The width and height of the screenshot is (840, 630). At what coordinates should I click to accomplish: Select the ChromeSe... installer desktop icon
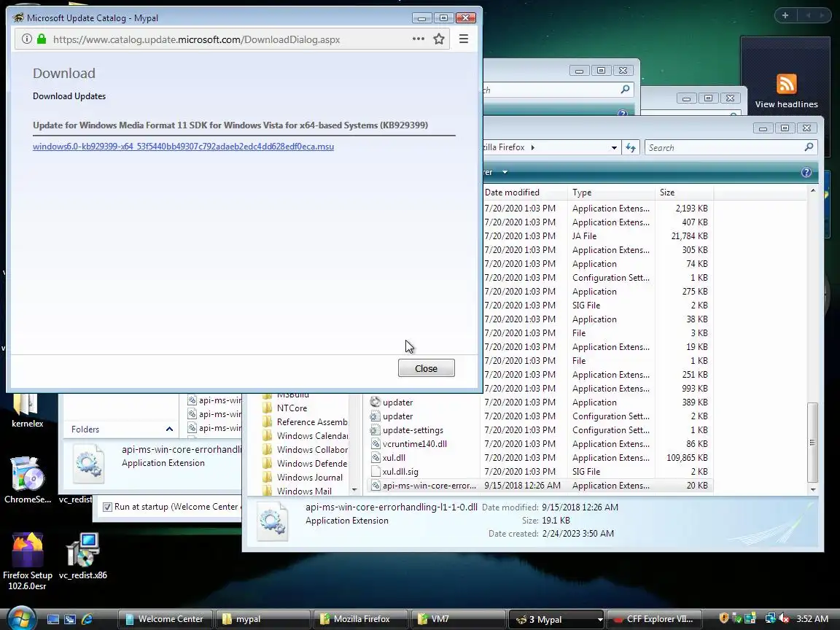[x=27, y=480]
